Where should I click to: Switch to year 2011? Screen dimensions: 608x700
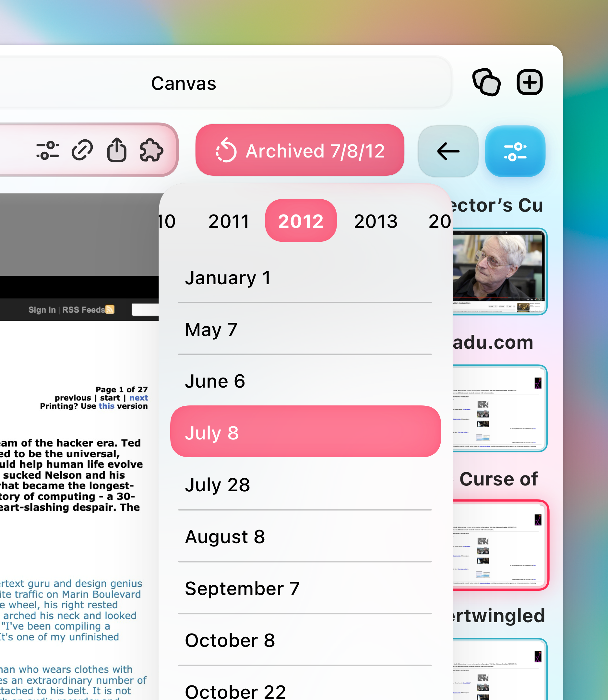[229, 221]
